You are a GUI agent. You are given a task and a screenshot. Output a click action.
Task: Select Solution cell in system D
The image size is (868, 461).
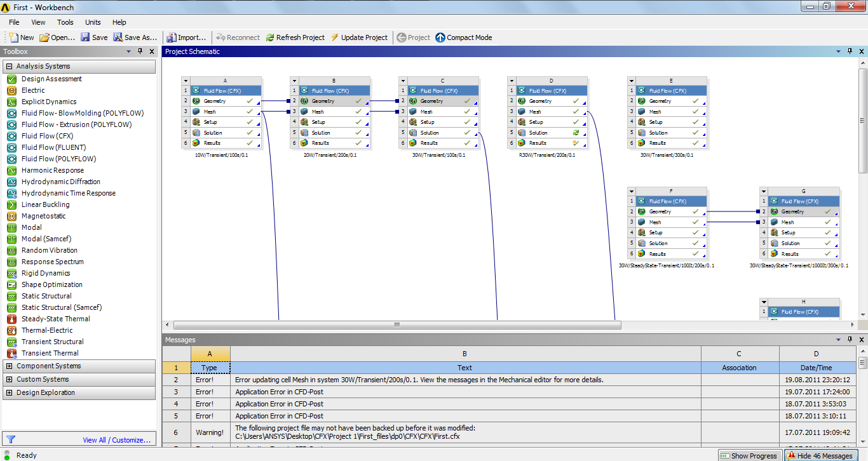pos(551,133)
